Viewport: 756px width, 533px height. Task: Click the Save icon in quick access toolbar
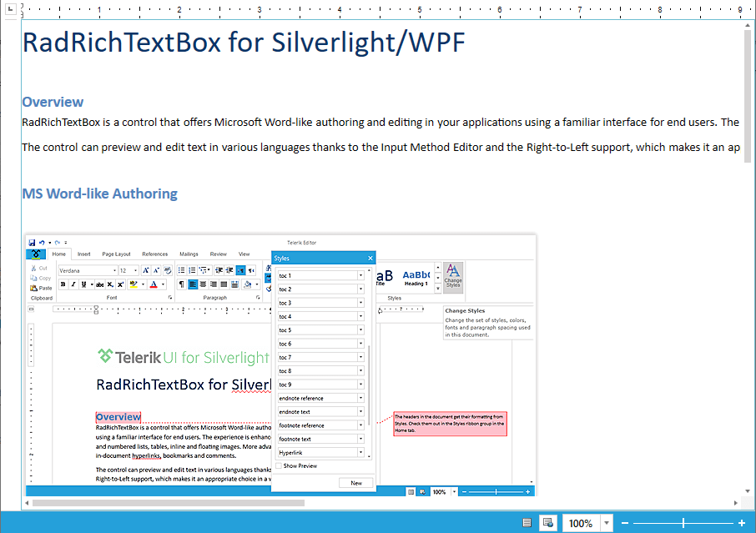[x=31, y=241]
